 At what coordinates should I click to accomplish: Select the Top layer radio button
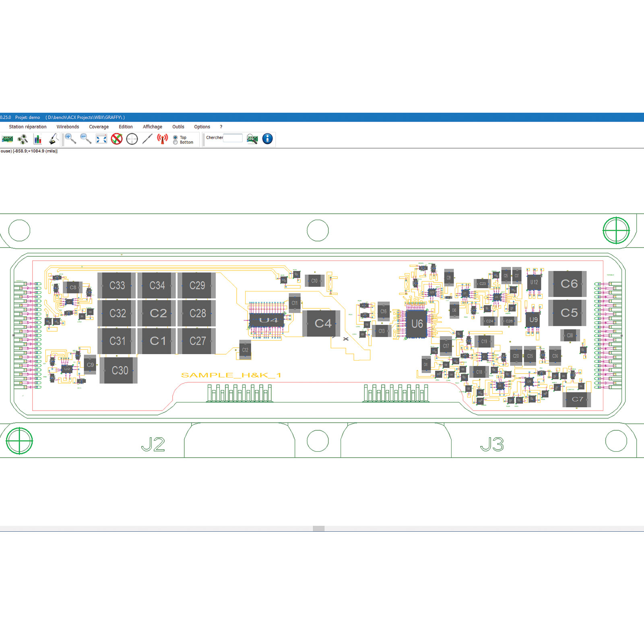175,138
